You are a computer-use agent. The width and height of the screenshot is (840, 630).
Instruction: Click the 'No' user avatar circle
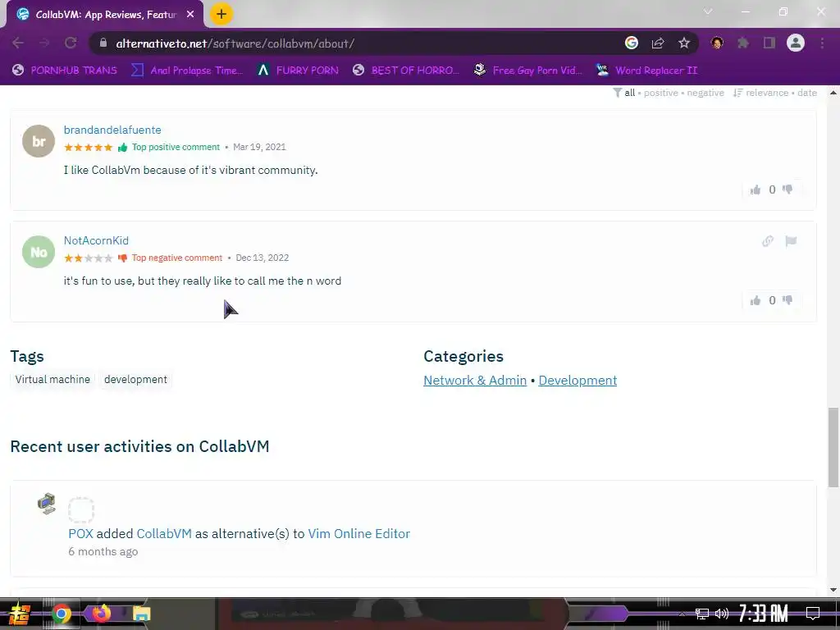point(39,252)
